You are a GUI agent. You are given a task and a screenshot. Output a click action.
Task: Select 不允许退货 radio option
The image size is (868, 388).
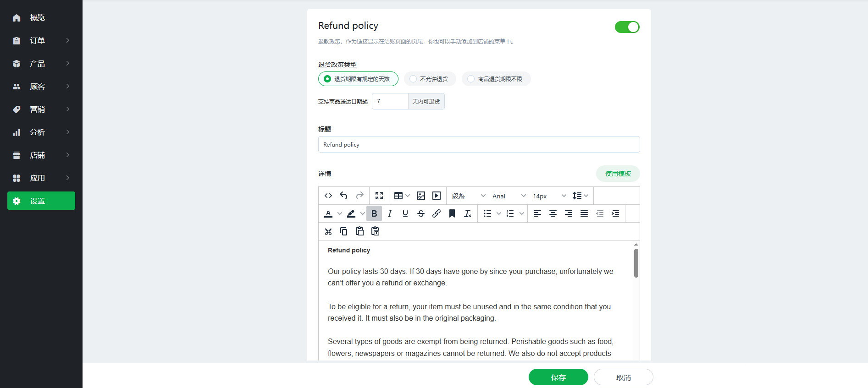click(430, 79)
